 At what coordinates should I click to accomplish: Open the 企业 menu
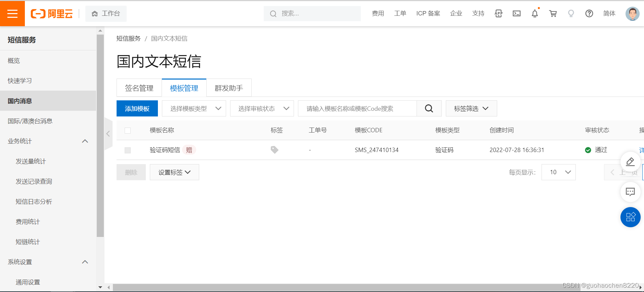click(x=456, y=13)
